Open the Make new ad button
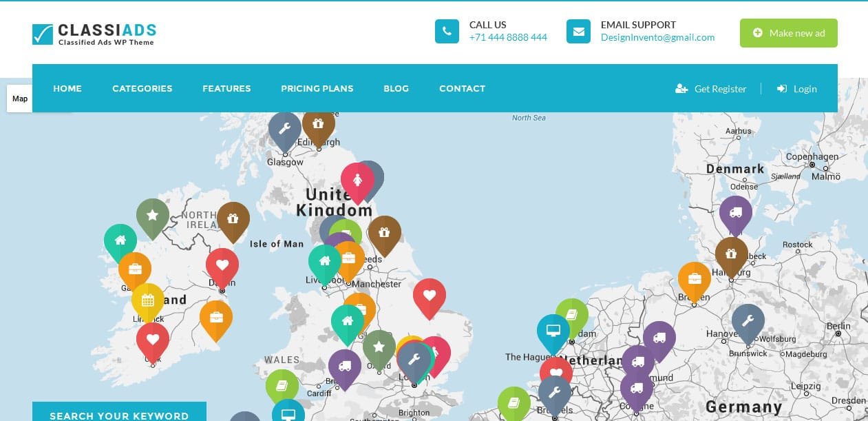 (788, 33)
